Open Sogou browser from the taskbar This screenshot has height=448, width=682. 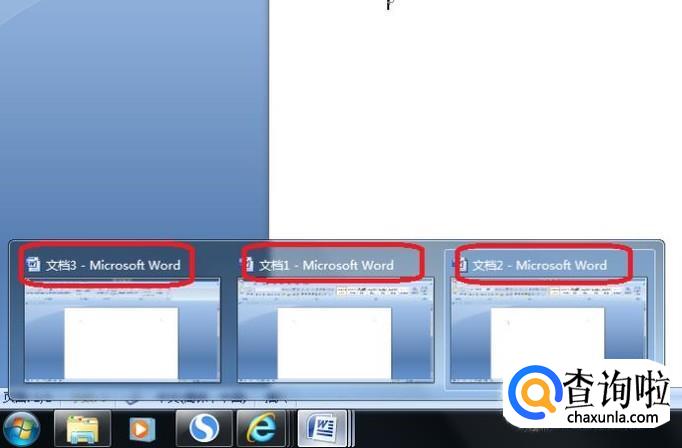click(x=204, y=429)
